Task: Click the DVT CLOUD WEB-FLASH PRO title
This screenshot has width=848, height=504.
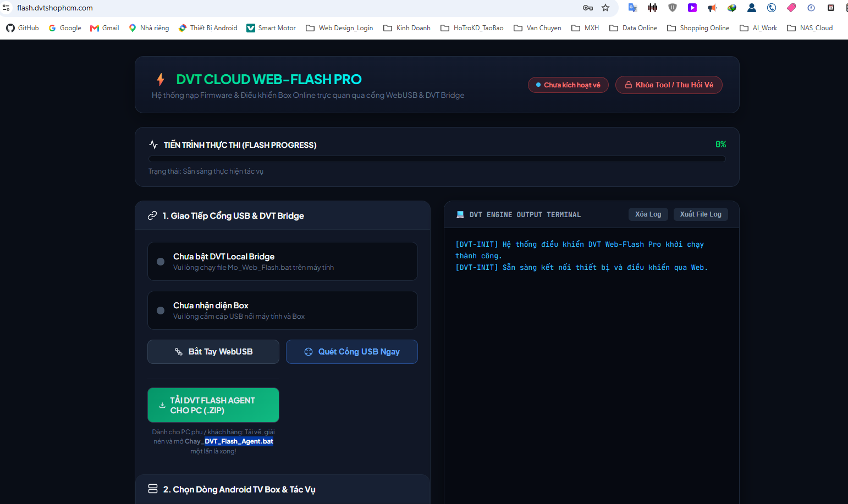Action: point(269,80)
